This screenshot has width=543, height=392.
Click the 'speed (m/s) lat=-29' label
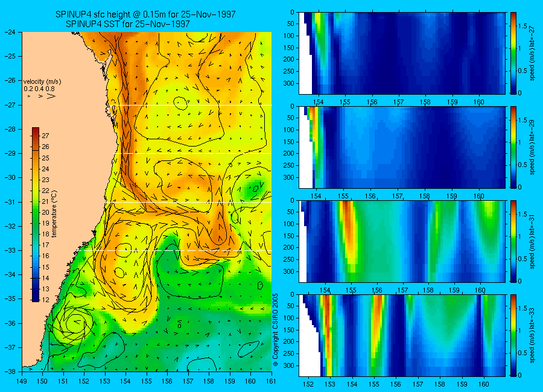533,147
